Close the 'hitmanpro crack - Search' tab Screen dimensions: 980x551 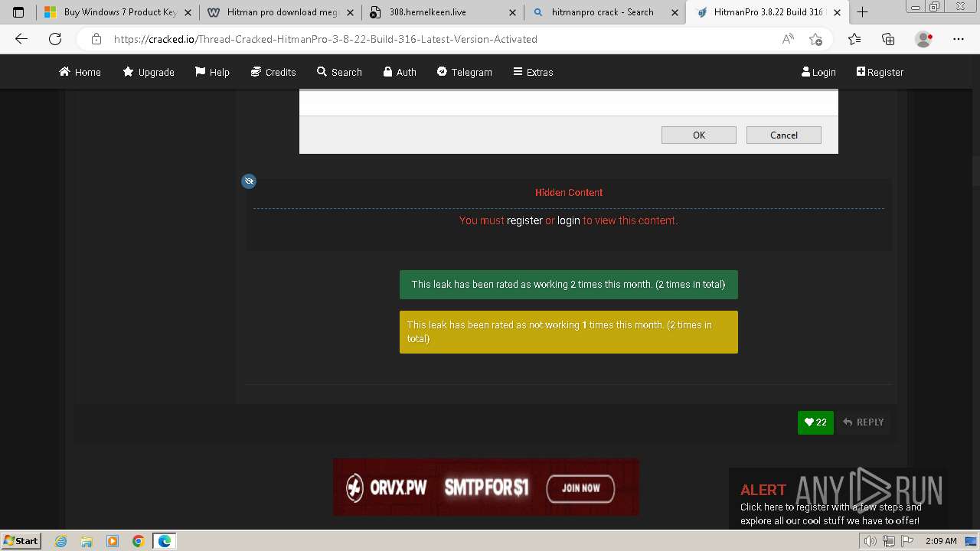click(x=675, y=12)
